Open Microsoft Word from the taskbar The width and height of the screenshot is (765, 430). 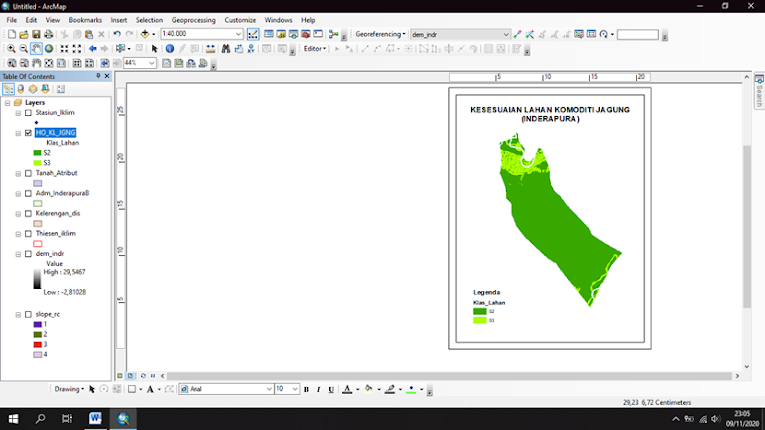tap(95, 419)
